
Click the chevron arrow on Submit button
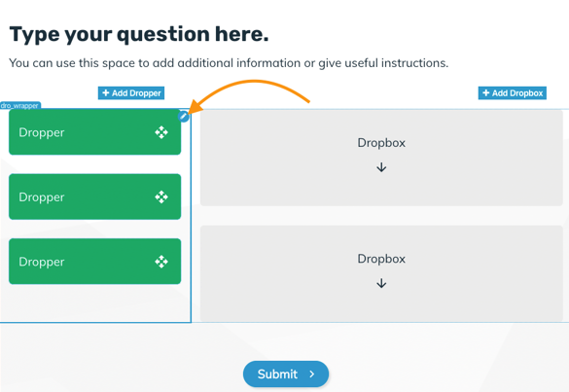311,374
